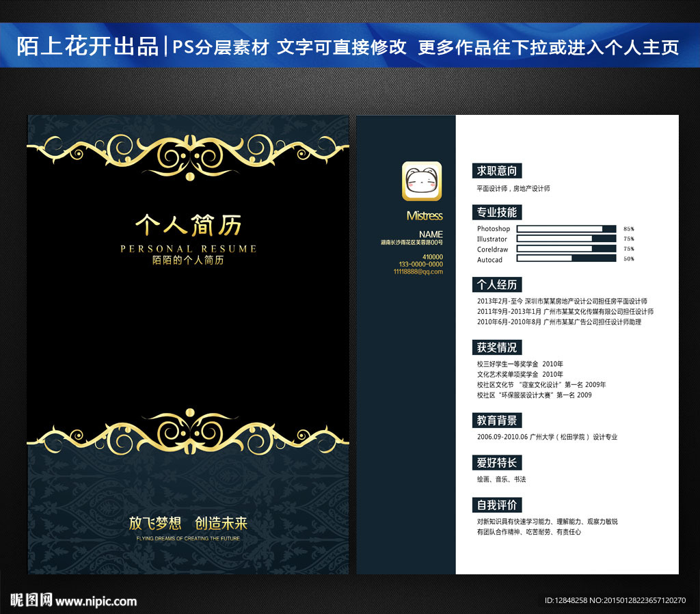Click the Mistress name heading
This screenshot has width=700, height=614.
coord(425,215)
